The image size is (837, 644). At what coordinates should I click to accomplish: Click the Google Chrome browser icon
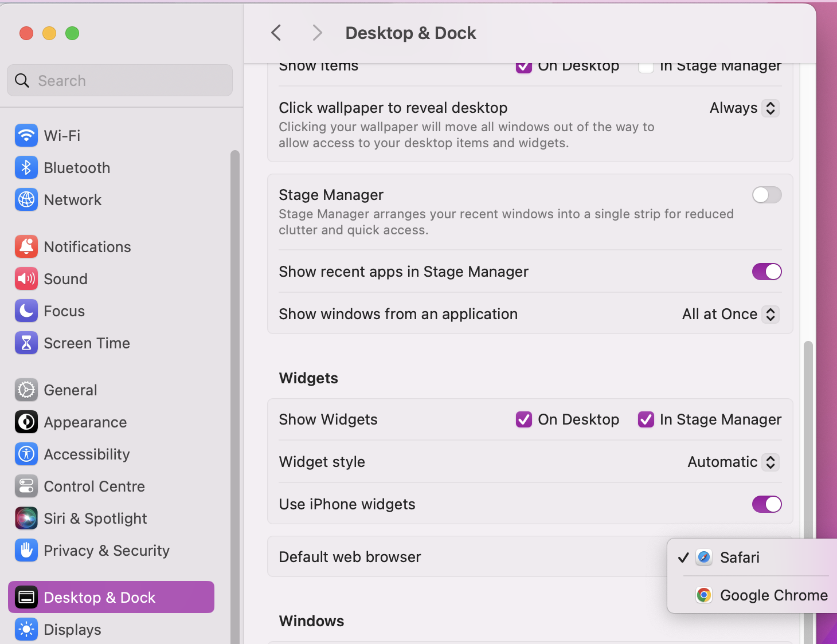[x=703, y=595]
